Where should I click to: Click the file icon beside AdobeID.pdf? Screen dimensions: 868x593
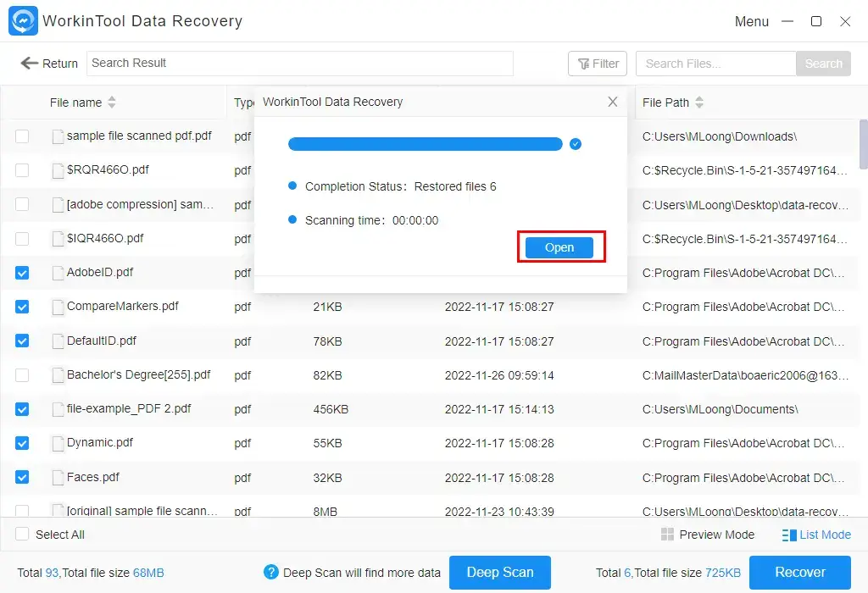(x=58, y=273)
